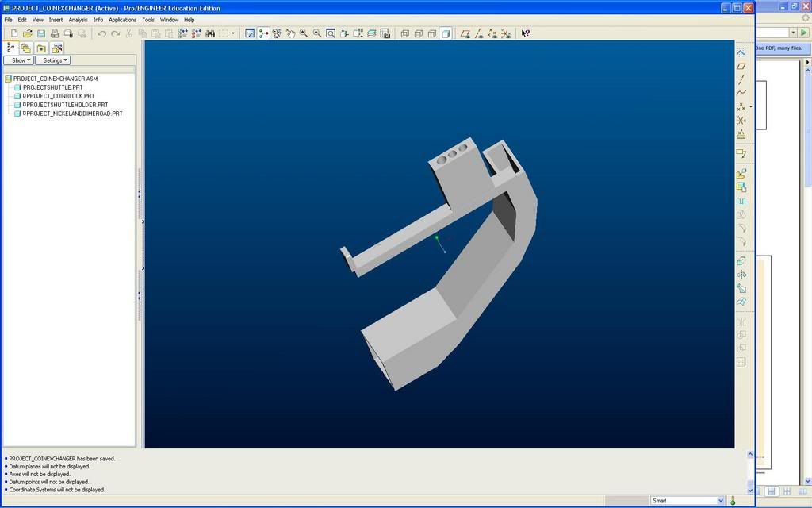The image size is (812, 508).
Task: Switch to No Hidden display style
Action: coord(432,33)
